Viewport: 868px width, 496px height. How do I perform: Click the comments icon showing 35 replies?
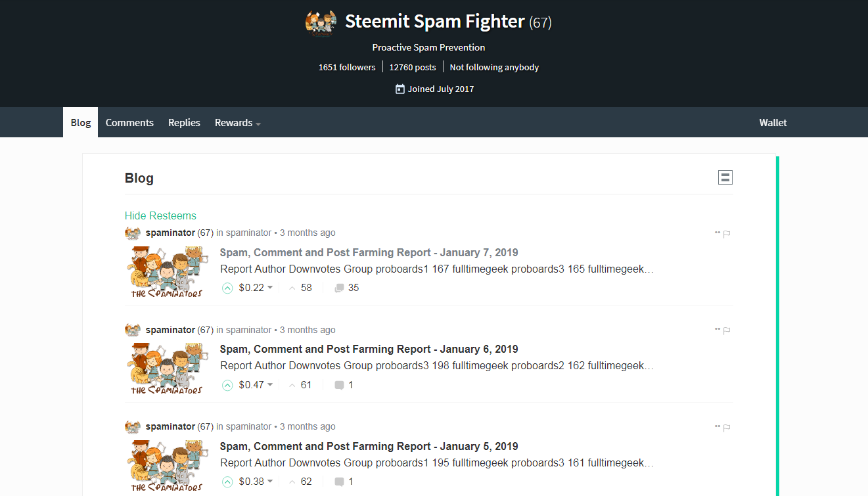click(x=339, y=288)
